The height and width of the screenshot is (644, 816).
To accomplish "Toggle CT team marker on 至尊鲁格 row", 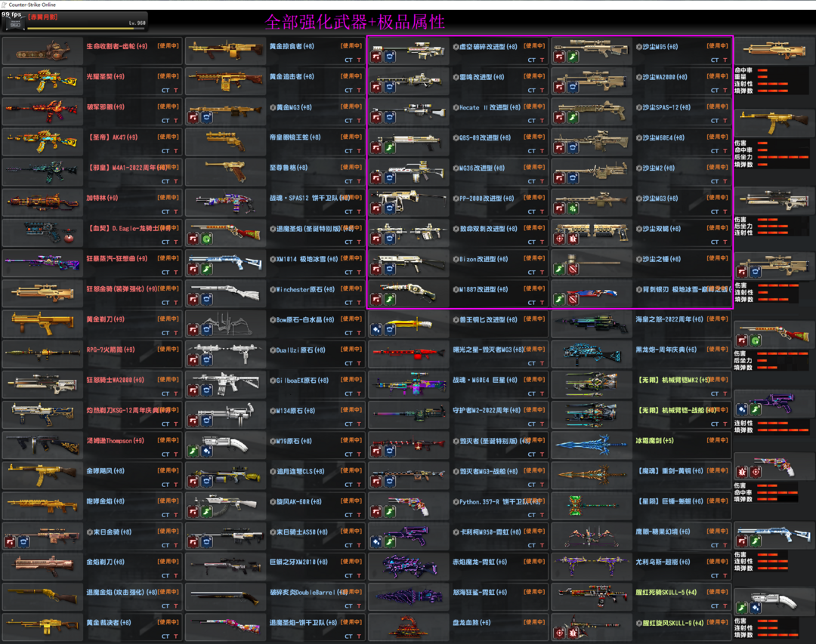I will [348, 181].
